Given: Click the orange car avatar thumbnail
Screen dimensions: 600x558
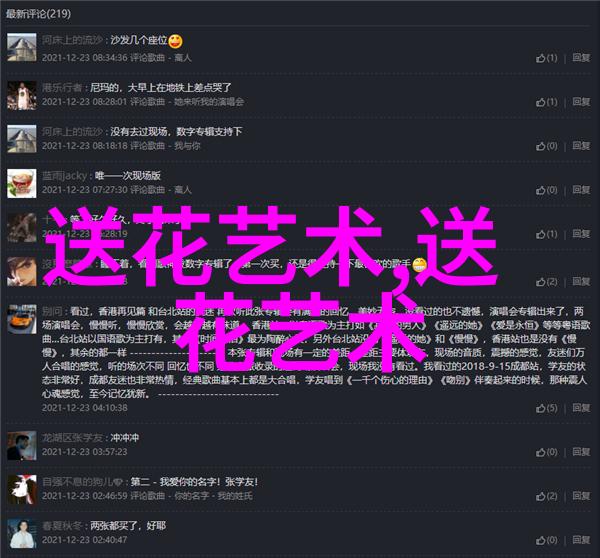Looking at the screenshot, I should point(22,319).
